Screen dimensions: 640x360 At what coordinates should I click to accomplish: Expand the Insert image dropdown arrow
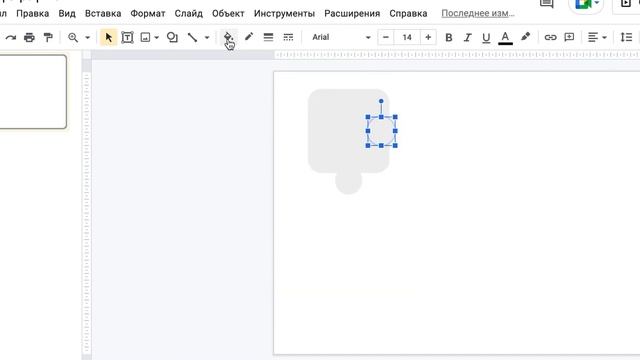point(157,38)
